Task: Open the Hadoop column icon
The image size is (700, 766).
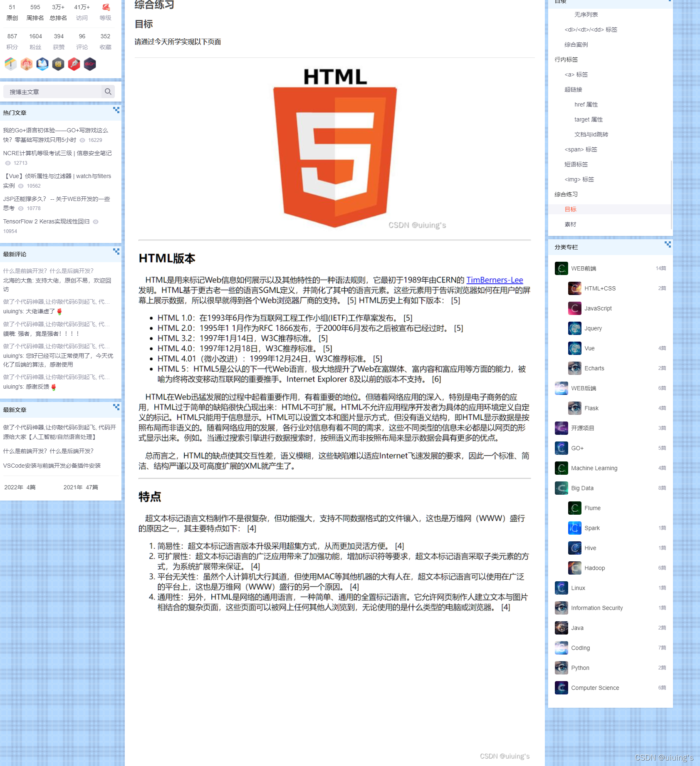Action: coord(575,568)
